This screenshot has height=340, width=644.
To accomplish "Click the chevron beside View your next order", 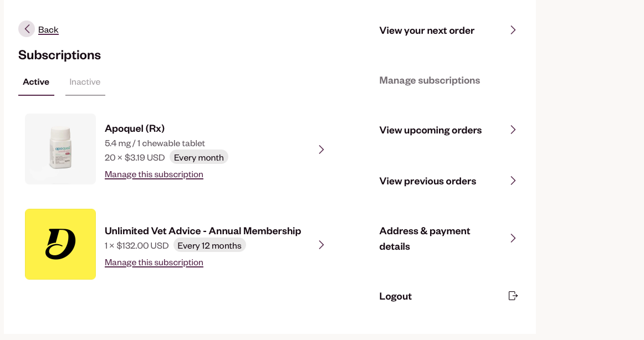I will 513,30.
